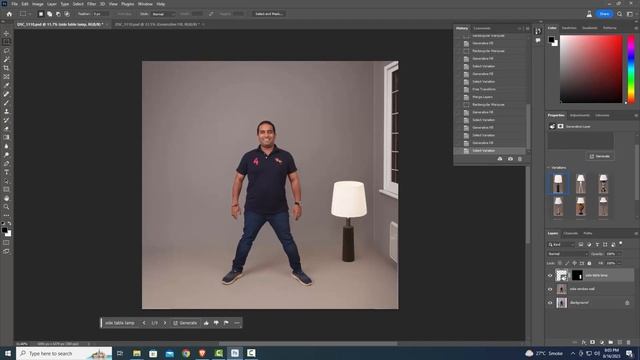
Task: Select the Lasso tool
Action: click(x=6, y=51)
